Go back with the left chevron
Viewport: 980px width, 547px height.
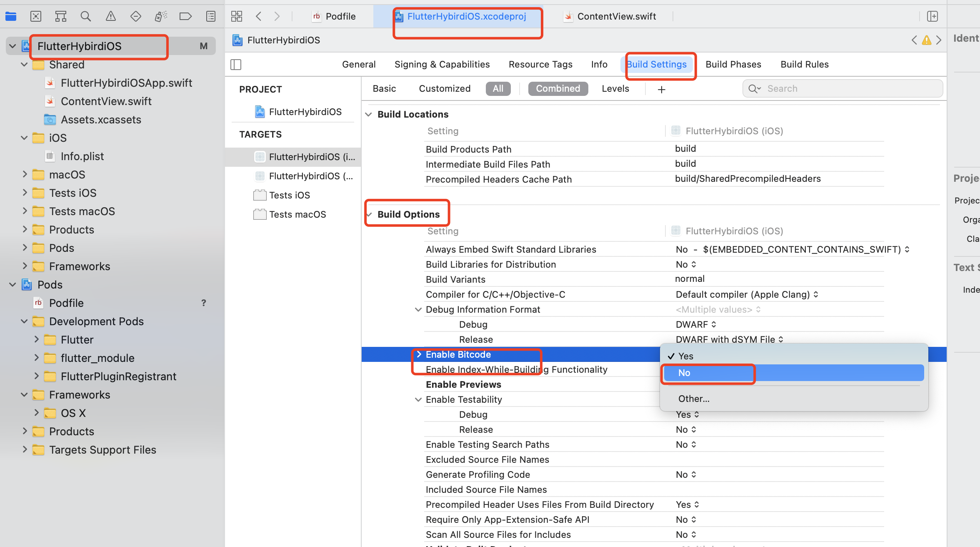[x=259, y=16]
